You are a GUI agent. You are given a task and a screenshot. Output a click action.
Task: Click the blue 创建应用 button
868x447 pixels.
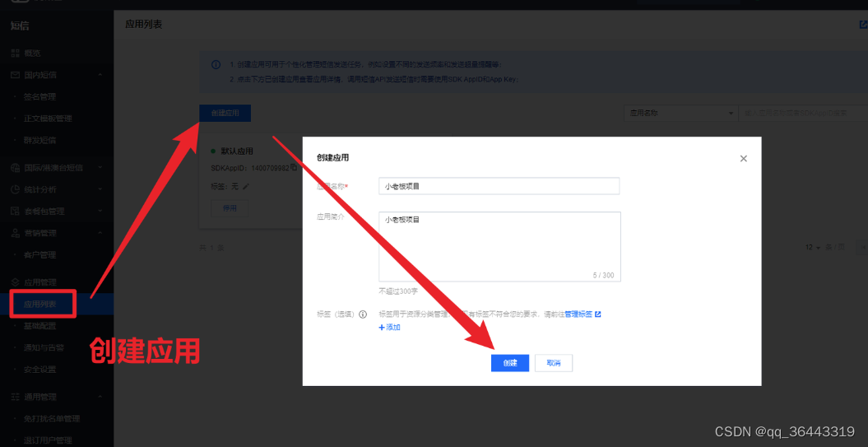[x=225, y=113]
